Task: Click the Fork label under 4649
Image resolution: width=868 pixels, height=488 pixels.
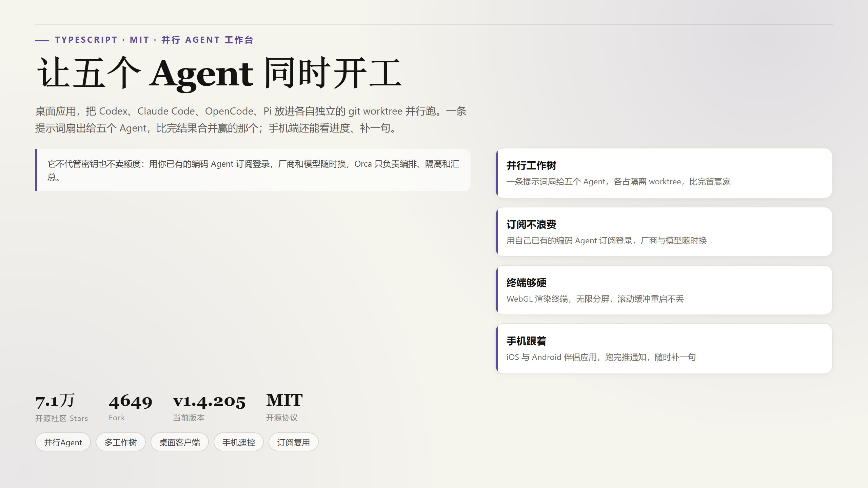Action: 117,418
